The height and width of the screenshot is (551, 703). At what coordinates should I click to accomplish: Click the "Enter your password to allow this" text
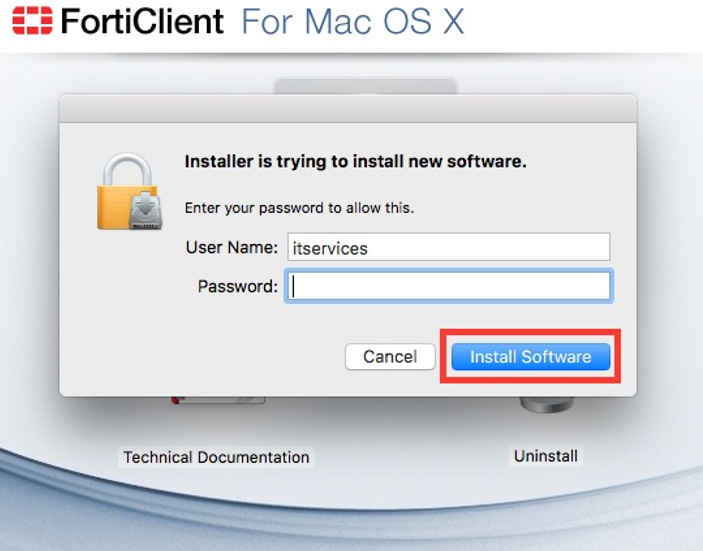coord(299,208)
